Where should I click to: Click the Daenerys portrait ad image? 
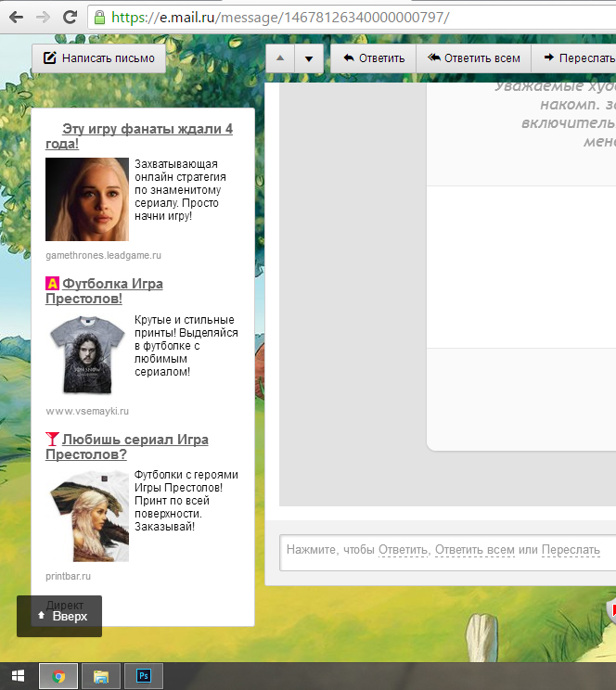[87, 199]
